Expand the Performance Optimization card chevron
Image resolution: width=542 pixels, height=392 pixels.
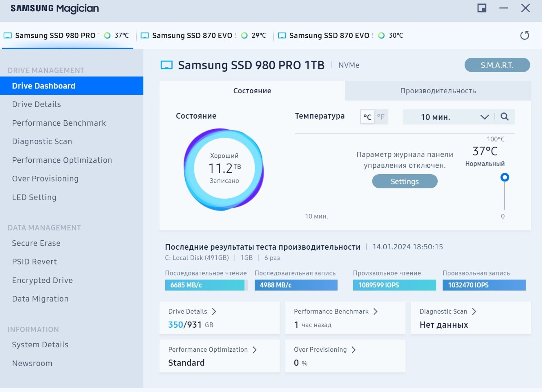254,350
